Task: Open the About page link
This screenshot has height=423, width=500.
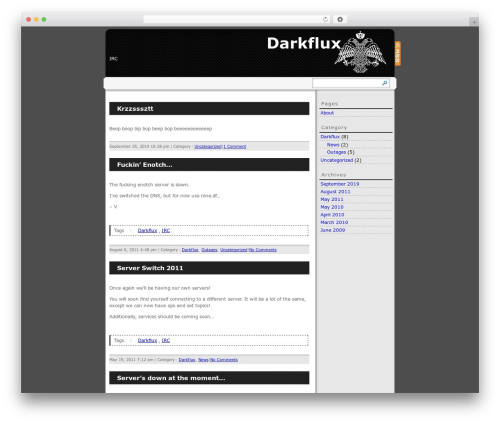Action: tap(327, 113)
